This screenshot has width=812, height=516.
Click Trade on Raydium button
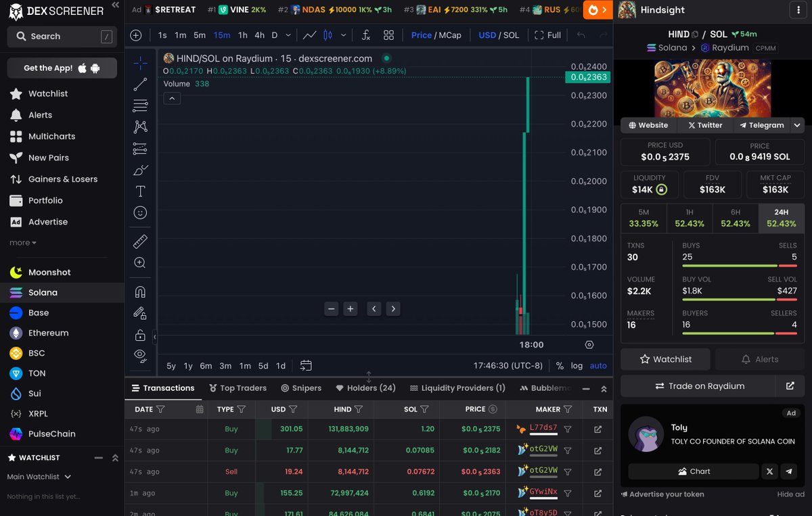point(700,386)
